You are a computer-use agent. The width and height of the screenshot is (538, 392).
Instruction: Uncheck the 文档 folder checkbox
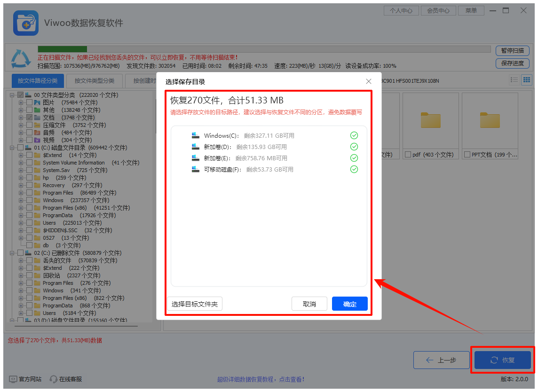coord(30,118)
